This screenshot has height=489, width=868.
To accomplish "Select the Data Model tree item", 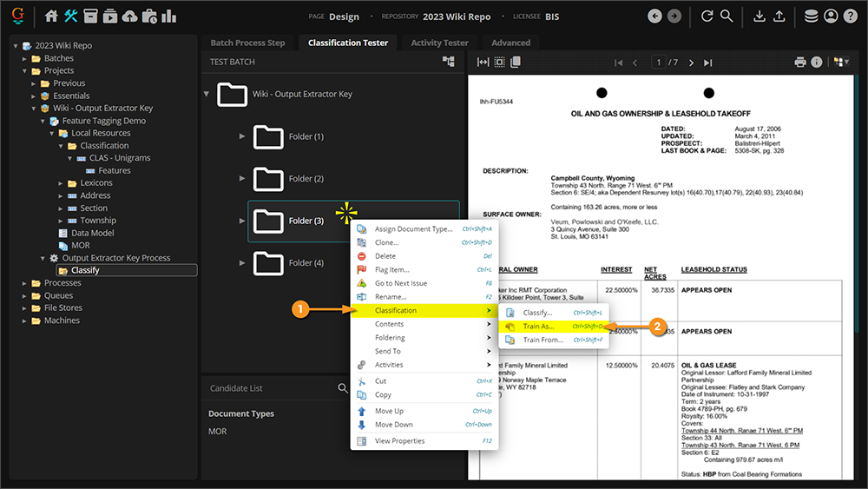I will [92, 233].
